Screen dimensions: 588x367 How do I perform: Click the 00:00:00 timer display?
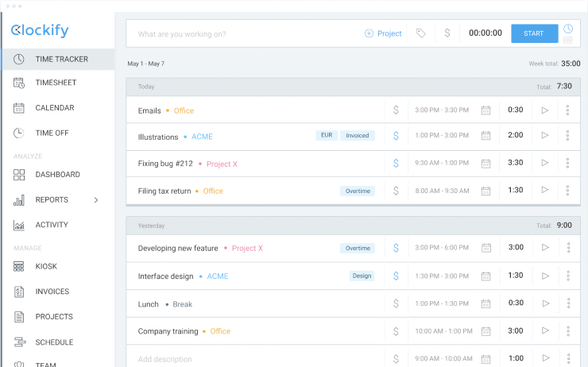[x=485, y=33]
